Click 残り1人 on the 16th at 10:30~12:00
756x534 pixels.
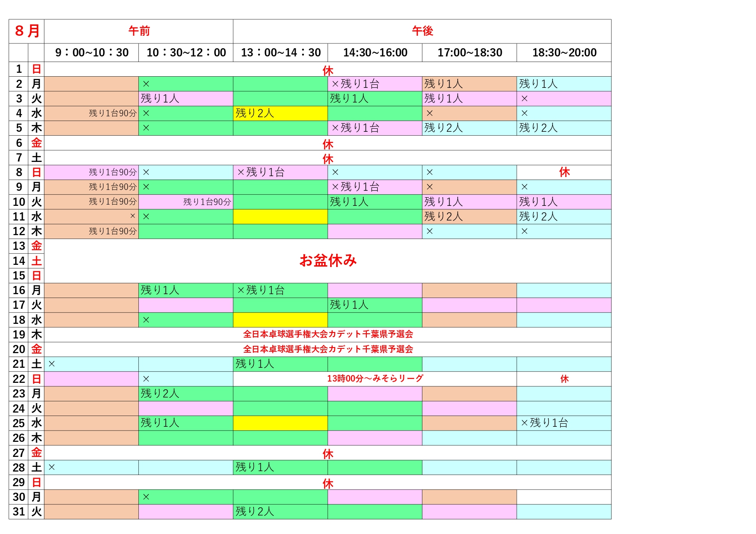(x=160, y=290)
